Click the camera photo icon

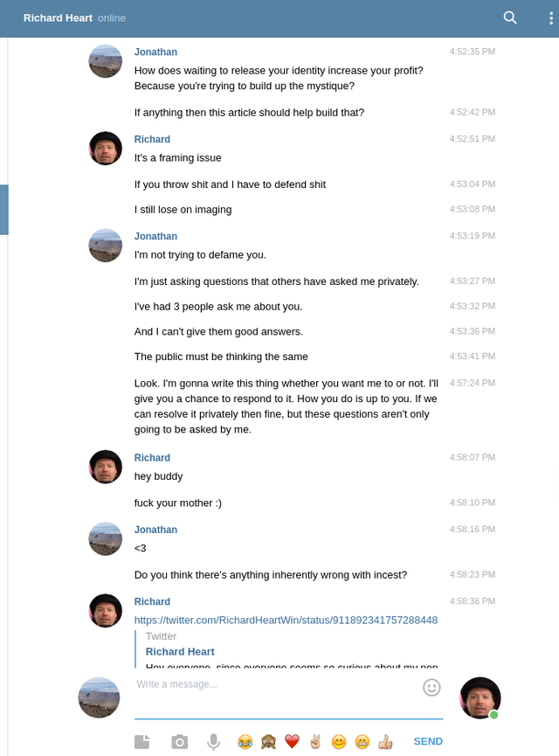click(179, 741)
